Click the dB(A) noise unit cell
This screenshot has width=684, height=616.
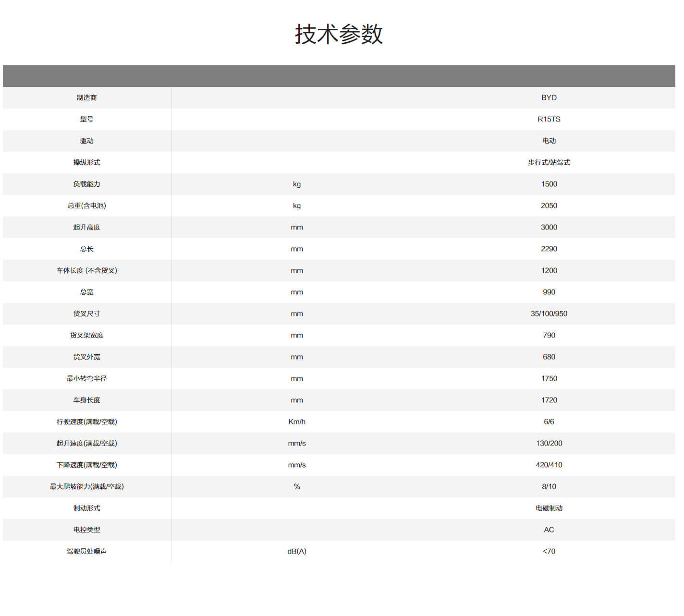point(296,551)
